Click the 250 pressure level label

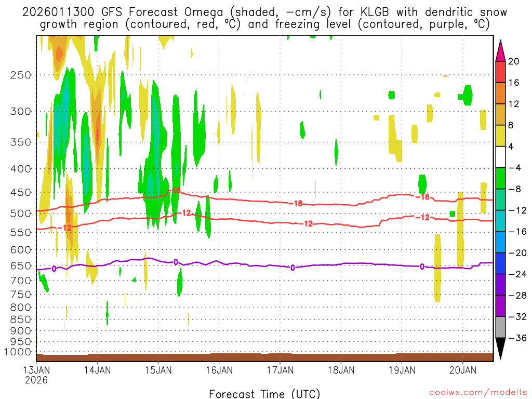pos(21,75)
